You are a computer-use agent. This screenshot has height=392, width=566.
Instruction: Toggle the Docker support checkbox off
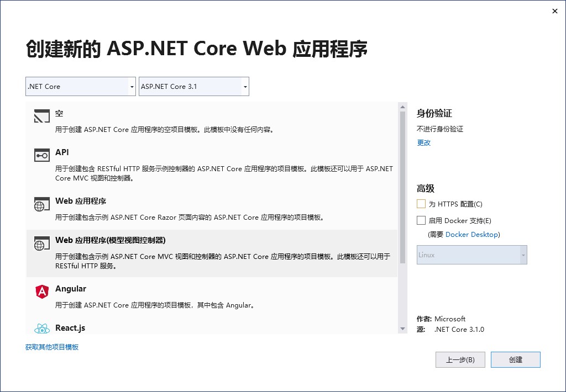coord(420,220)
